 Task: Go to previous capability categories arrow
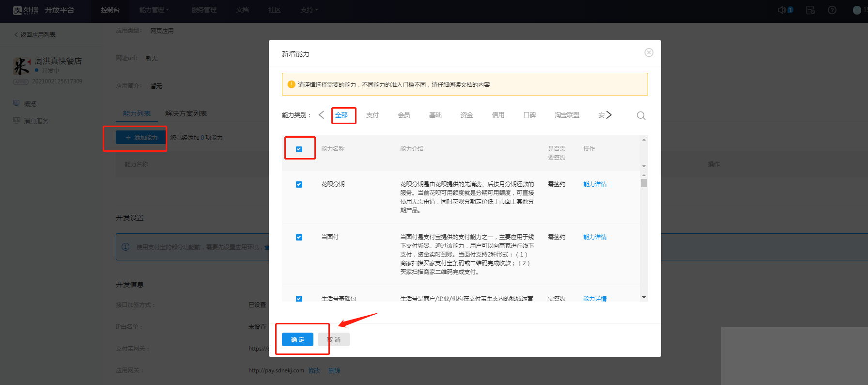point(321,115)
